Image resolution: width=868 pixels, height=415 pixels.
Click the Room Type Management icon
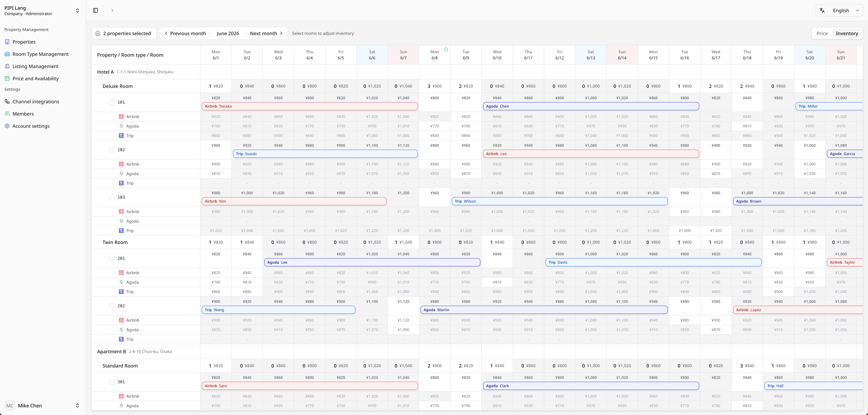pos(7,54)
